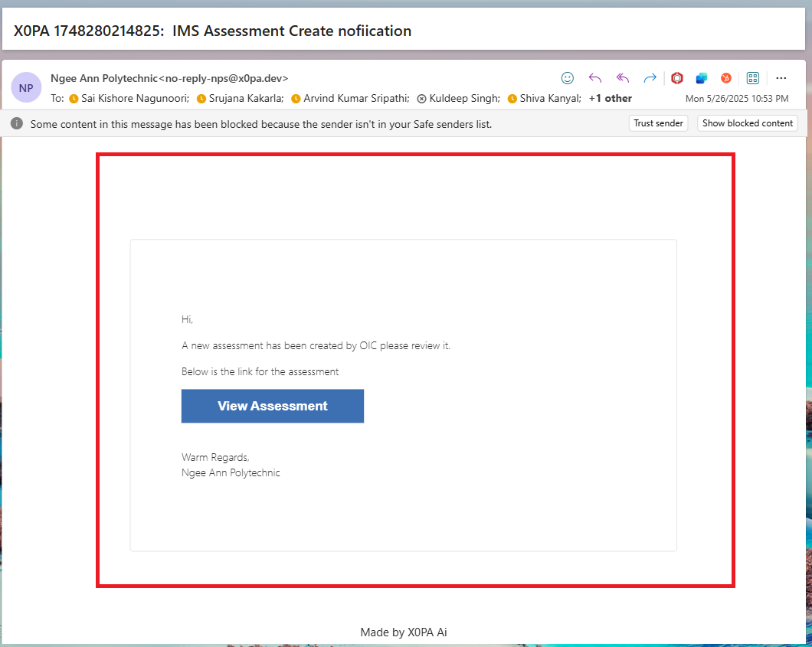Image resolution: width=812 pixels, height=647 pixels.
Task: Open the orange HubSpot add-in icon
Action: point(725,78)
